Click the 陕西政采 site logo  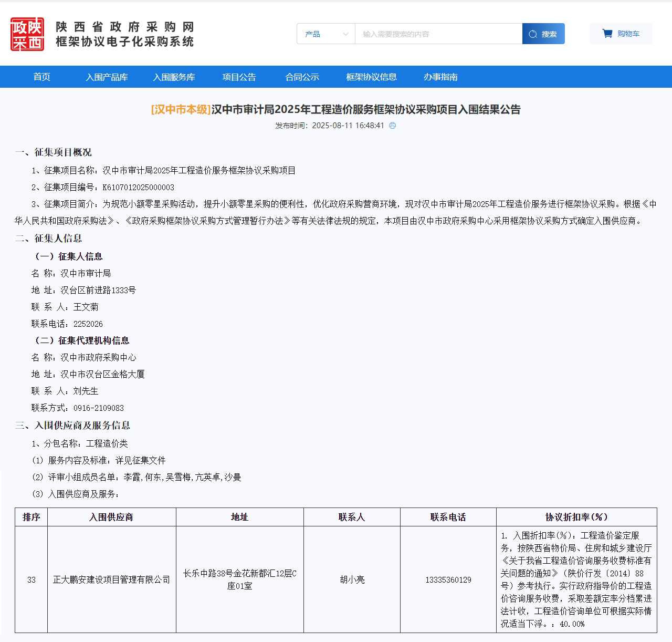[27, 34]
